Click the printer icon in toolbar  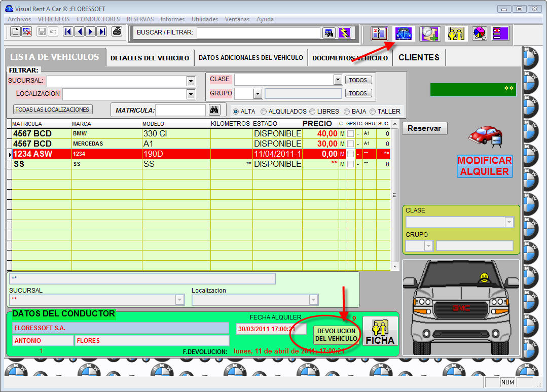[x=117, y=32]
